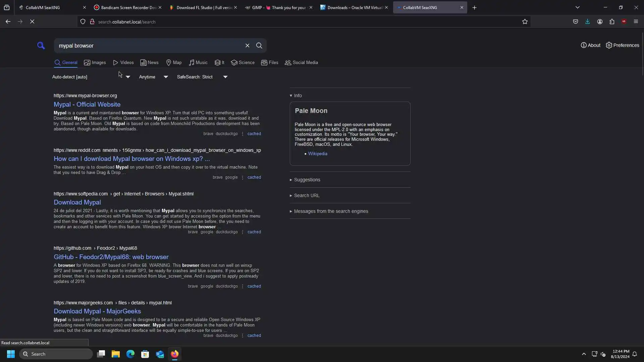Open Firefox downloads arrow icon
This screenshot has height=362, width=644.
click(587, 22)
